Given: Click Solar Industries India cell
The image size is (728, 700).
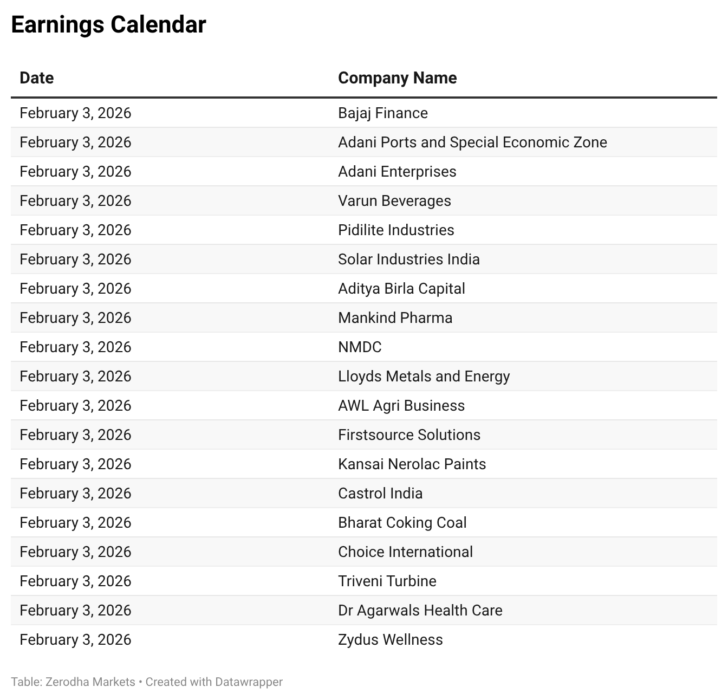Looking at the screenshot, I should coord(408,259).
